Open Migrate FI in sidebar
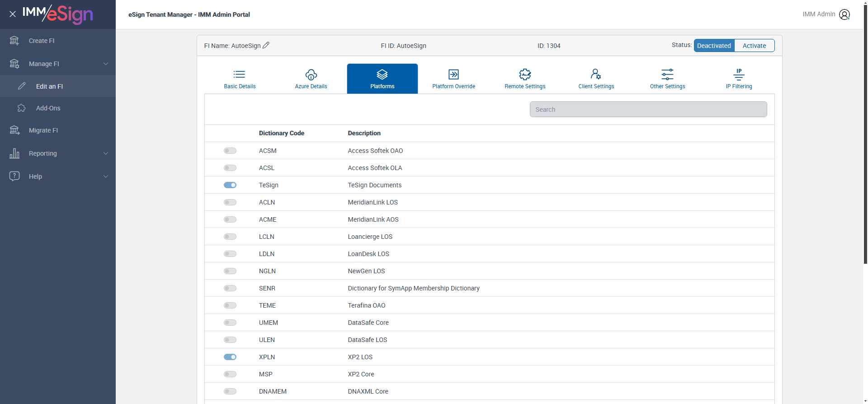The image size is (868, 404). (x=58, y=130)
